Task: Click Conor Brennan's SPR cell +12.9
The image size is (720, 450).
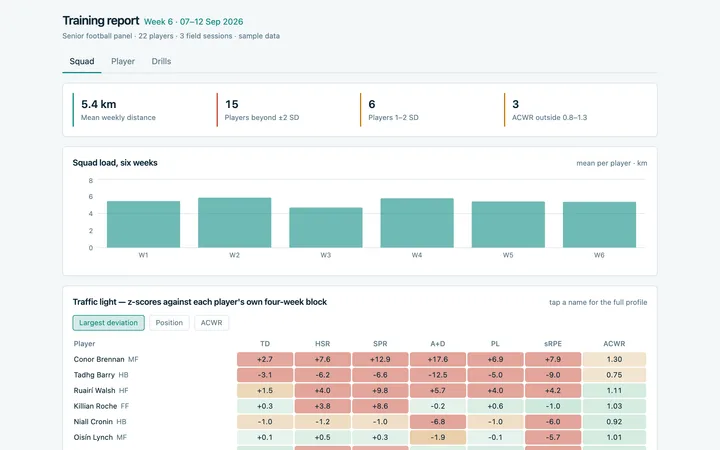Action: pos(380,360)
